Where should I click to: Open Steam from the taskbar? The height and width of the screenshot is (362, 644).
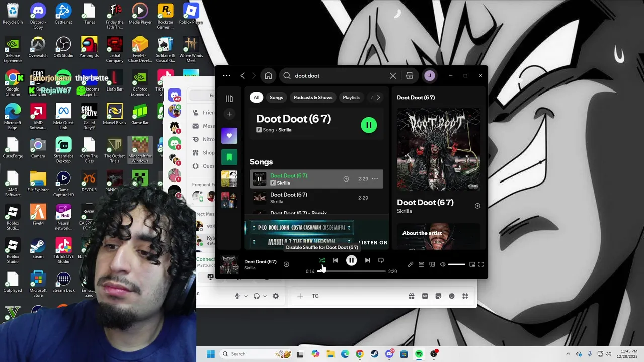click(x=374, y=354)
